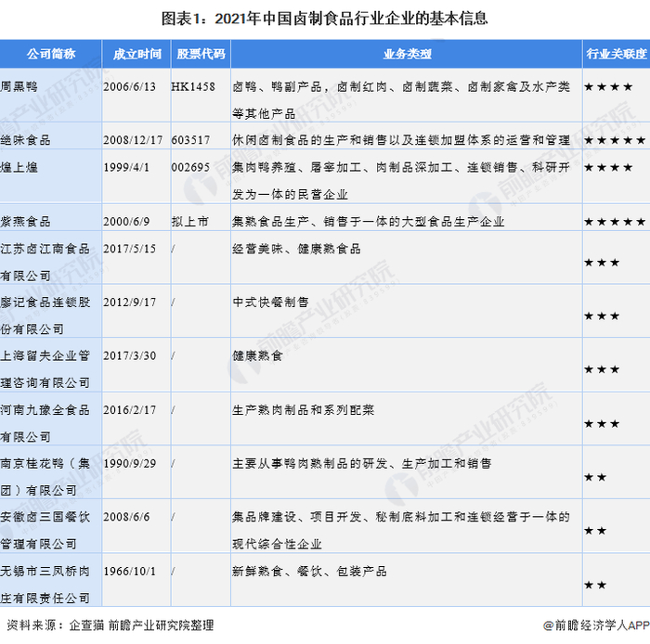Click the slash stock code in 无锡市三凤桥 row

coord(174,572)
